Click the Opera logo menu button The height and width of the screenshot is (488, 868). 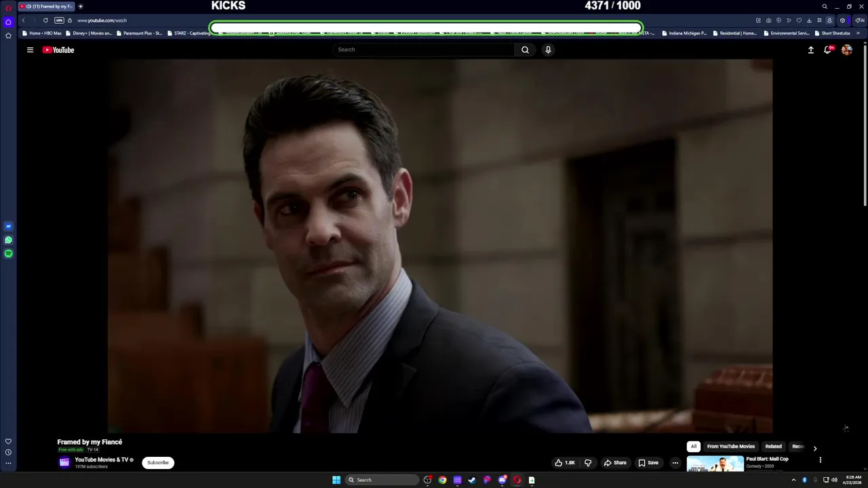pos(8,7)
